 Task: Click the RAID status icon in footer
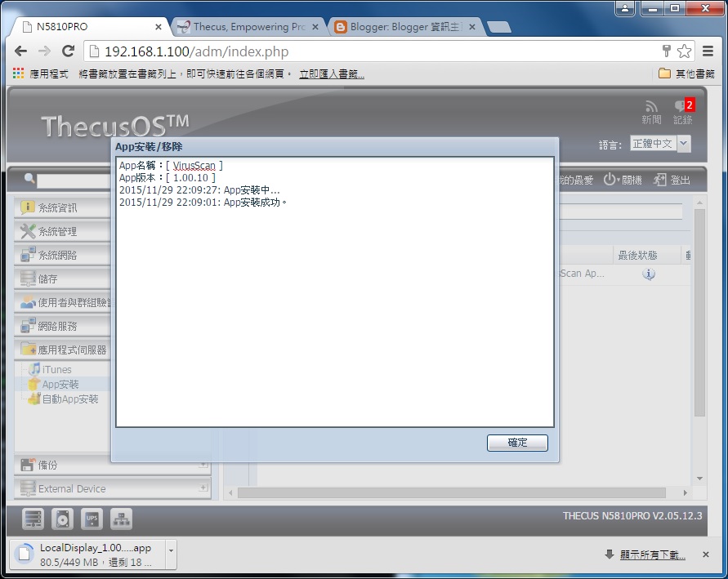coord(33,519)
